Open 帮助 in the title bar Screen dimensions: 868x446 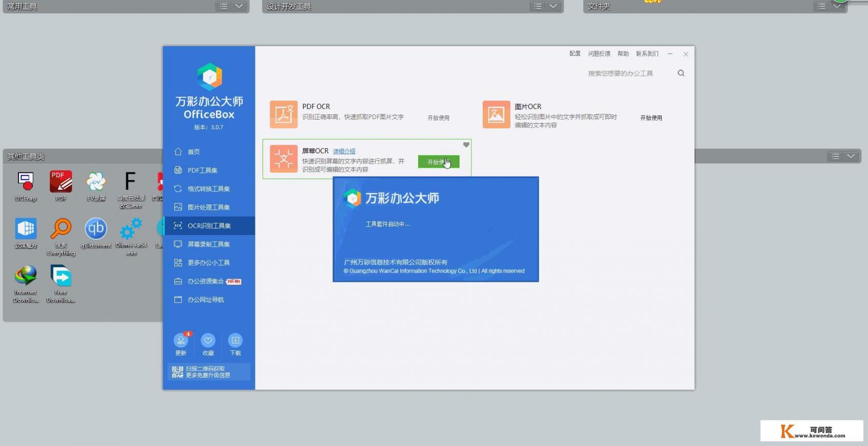(x=623, y=53)
